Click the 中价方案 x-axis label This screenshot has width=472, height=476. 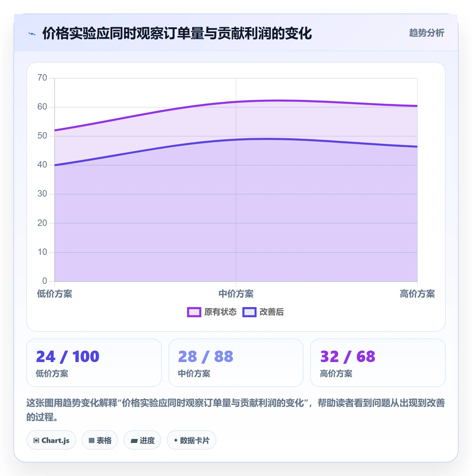click(236, 294)
